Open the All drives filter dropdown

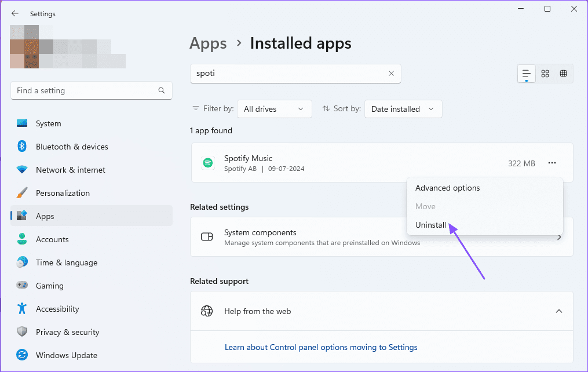tap(275, 109)
